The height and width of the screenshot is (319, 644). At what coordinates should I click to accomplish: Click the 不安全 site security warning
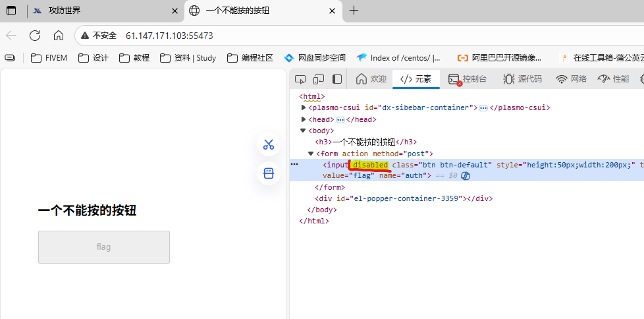99,36
